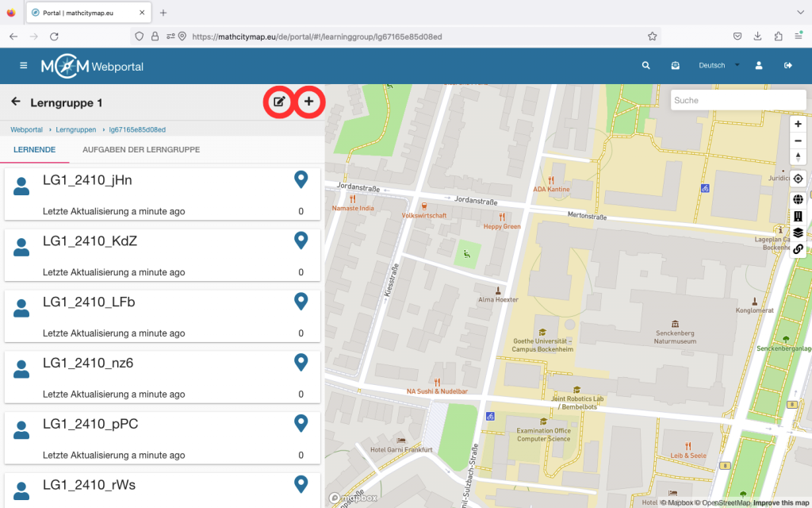Switch to Aufgaben der Lerngruppe tab
This screenshot has width=812, height=508.
[x=140, y=149]
